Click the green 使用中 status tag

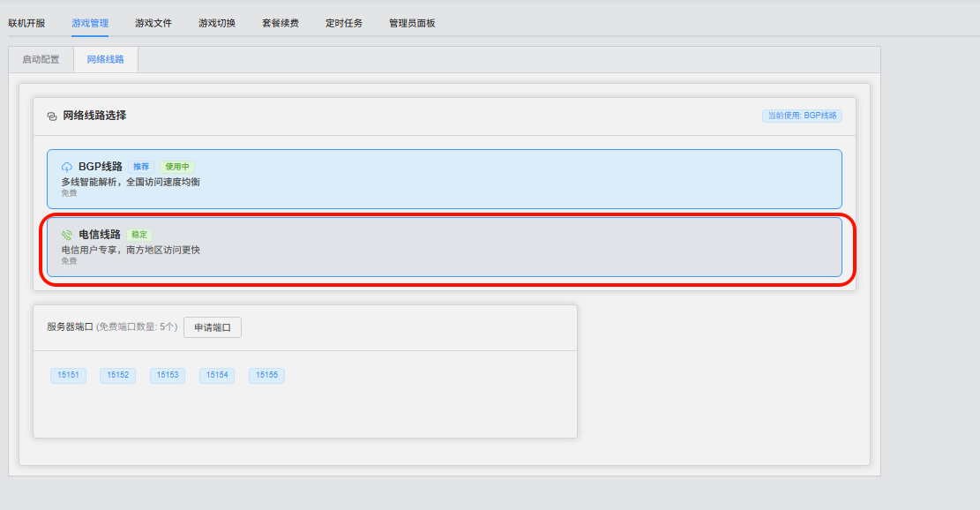point(177,167)
